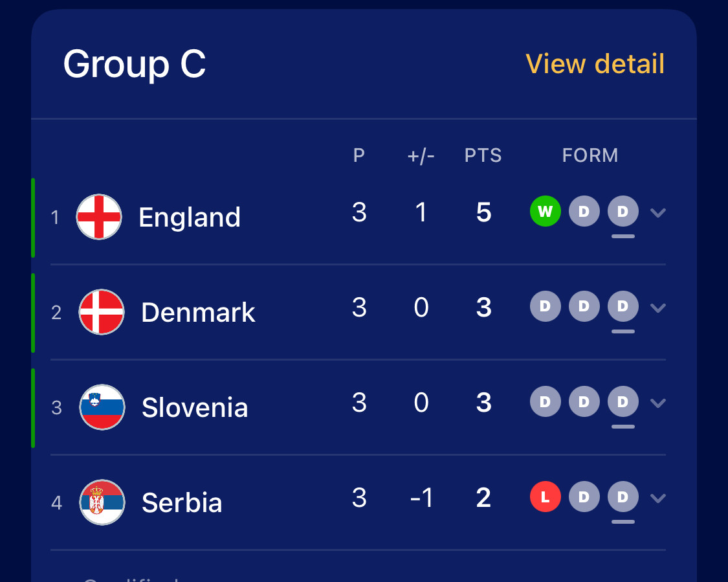
Task: Click Denmark's first D form badge
Action: click(545, 306)
